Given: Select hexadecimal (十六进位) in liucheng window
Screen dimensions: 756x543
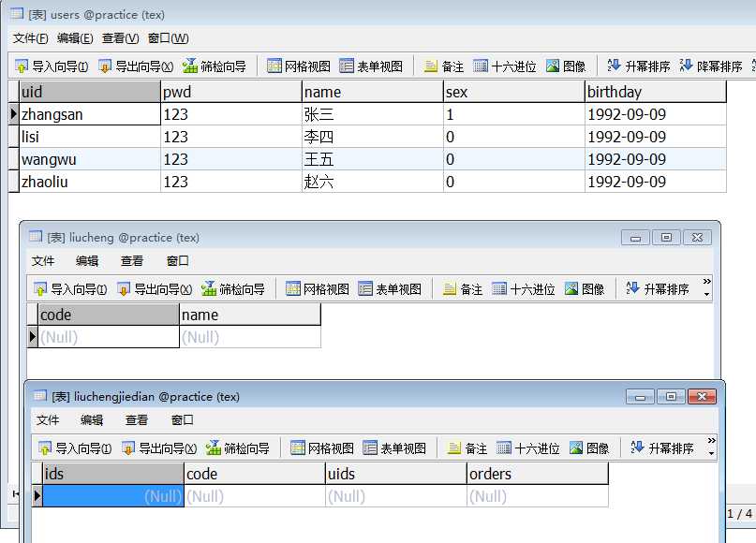Looking at the screenshot, I should (x=524, y=289).
